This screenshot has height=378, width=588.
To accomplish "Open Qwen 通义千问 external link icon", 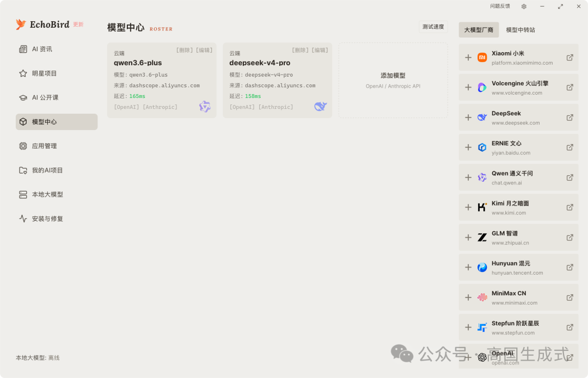I will (x=569, y=177).
